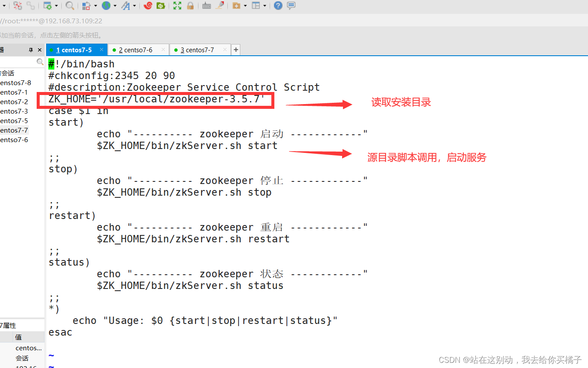The height and width of the screenshot is (368, 588).
Task: Select the enstos7-8 session entry
Action: tap(17, 82)
